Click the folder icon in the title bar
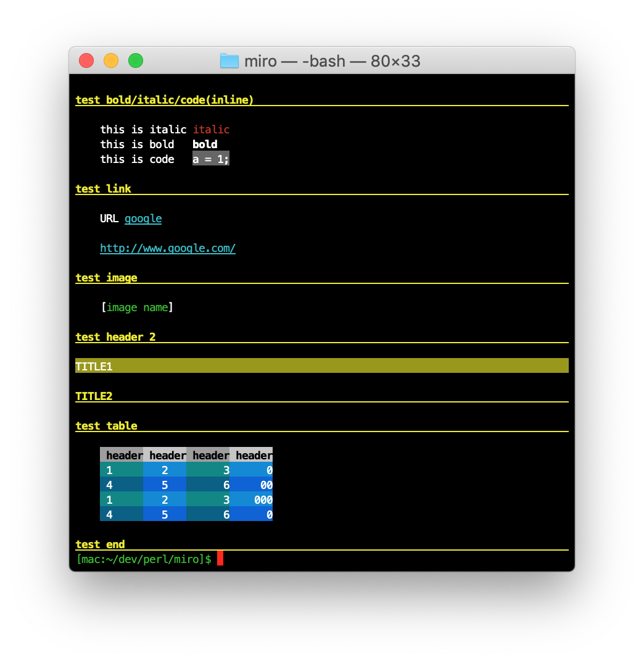This screenshot has height=663, width=644. click(229, 61)
